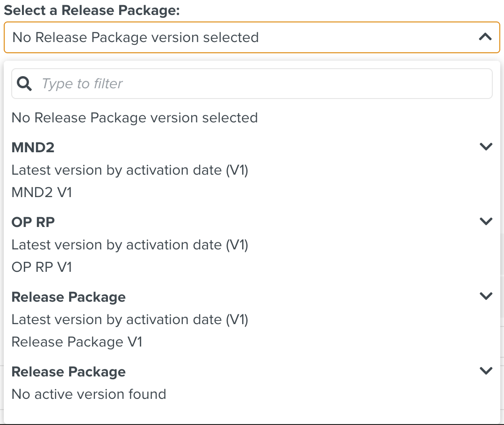Screen dimensions: 504x425
Task: Select the No Release Package version option
Action: tap(134, 118)
